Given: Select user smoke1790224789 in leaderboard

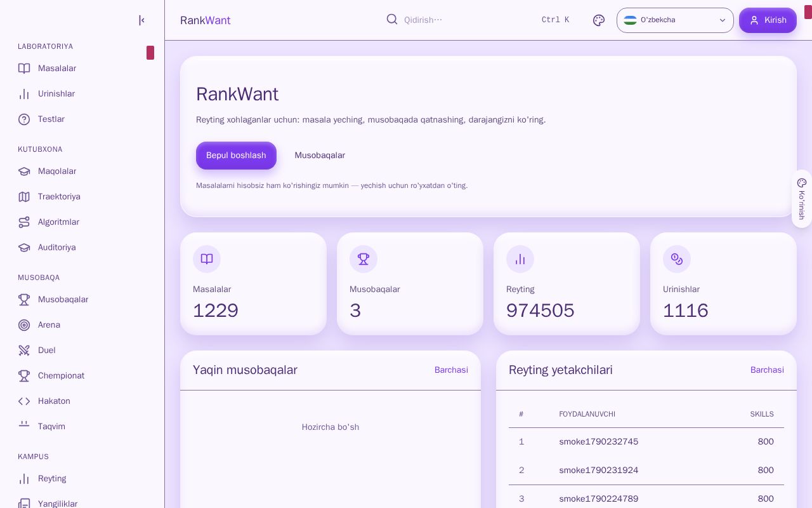Looking at the screenshot, I should [x=598, y=499].
